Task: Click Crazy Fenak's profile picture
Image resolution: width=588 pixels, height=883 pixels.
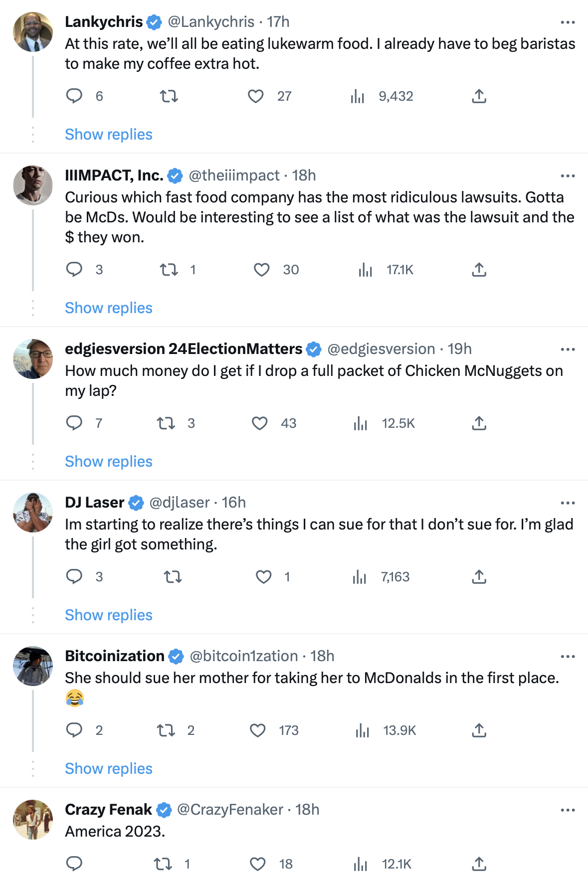Action: (33, 820)
